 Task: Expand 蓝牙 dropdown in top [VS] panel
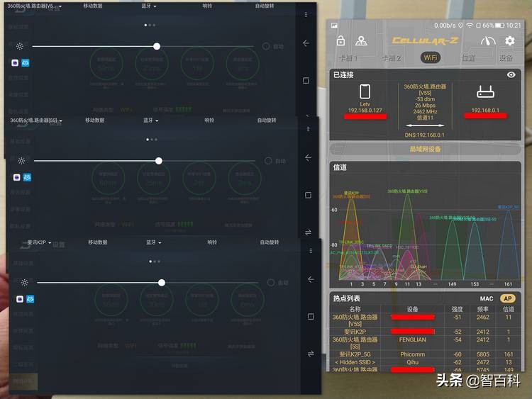[149, 6]
